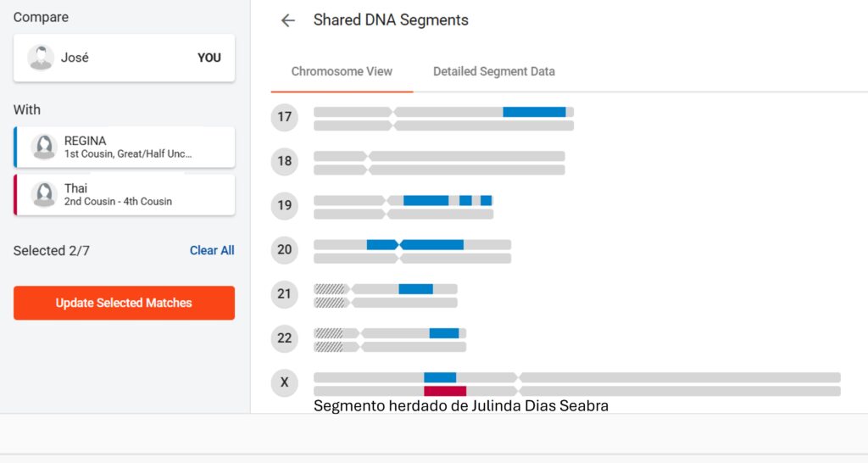Click the José YOU profile card

click(124, 58)
